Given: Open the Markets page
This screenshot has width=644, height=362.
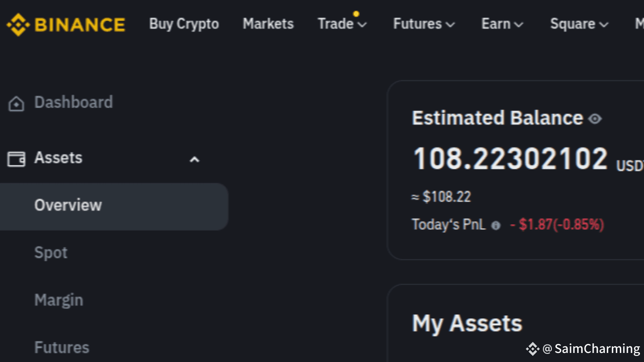Looking at the screenshot, I should [268, 24].
